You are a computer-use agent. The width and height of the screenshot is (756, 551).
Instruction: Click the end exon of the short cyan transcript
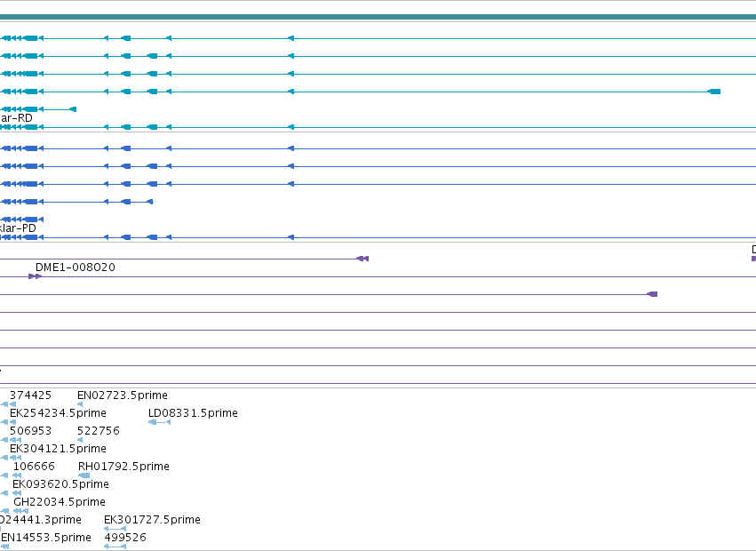pyautogui.click(x=73, y=109)
